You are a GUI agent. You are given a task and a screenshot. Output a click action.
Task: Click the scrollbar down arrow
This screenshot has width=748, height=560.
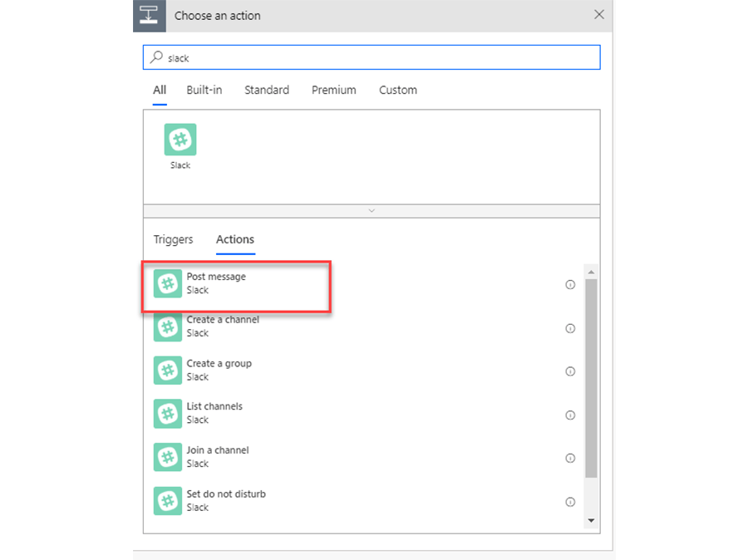coord(591,520)
